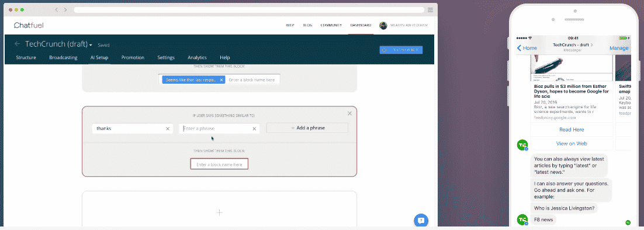Tap the 'I can also answer your questions' bubble
Image resolution: width=644 pixels, height=230 pixels.
572,190
